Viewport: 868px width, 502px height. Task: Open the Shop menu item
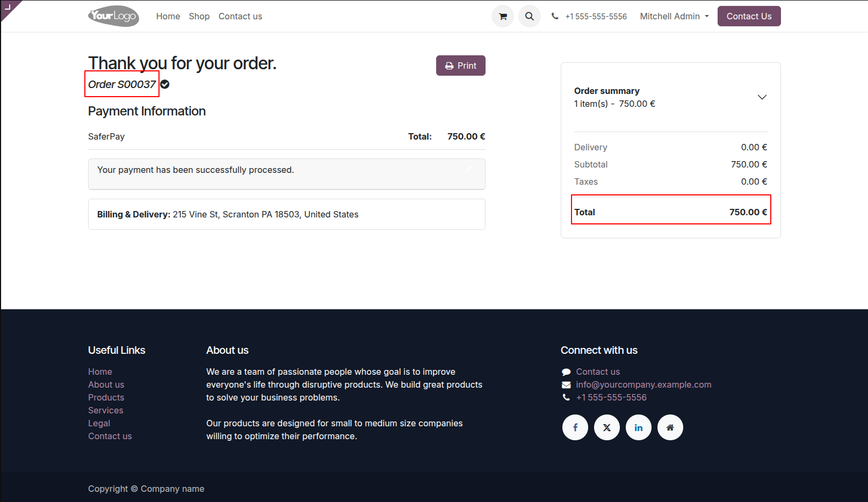click(199, 16)
